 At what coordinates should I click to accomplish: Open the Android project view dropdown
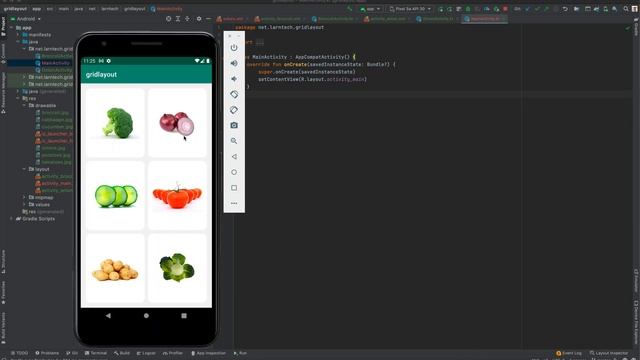(x=26, y=19)
